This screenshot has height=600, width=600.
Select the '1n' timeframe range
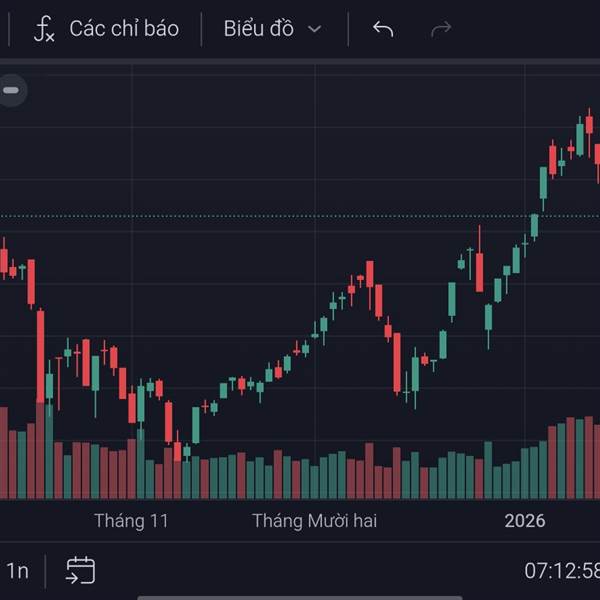click(17, 571)
